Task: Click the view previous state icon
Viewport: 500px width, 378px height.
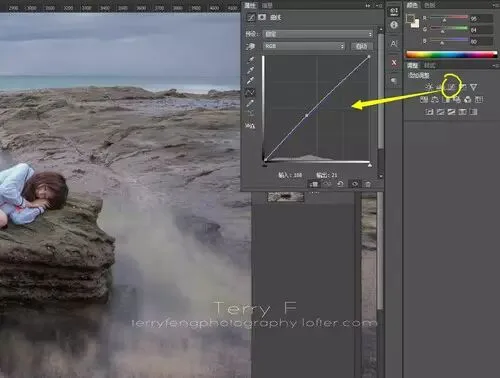Action: (327, 184)
